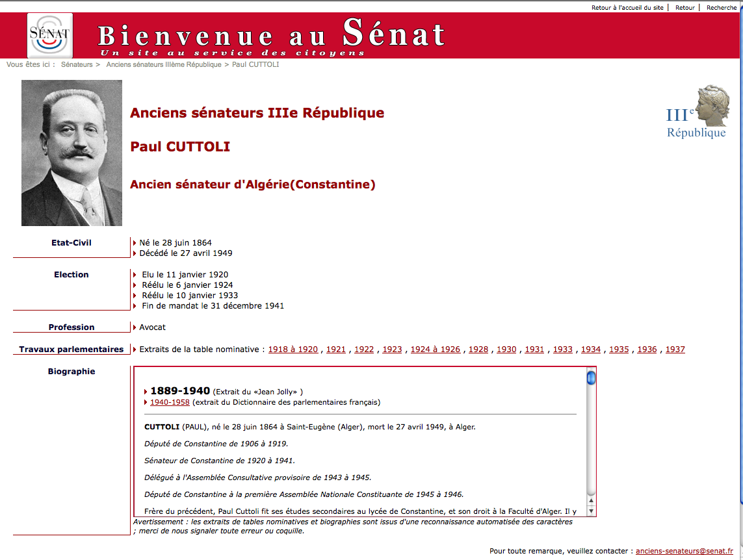The width and height of the screenshot is (743, 560).
Task: Click the IIIe République emblem image
Action: [x=698, y=112]
